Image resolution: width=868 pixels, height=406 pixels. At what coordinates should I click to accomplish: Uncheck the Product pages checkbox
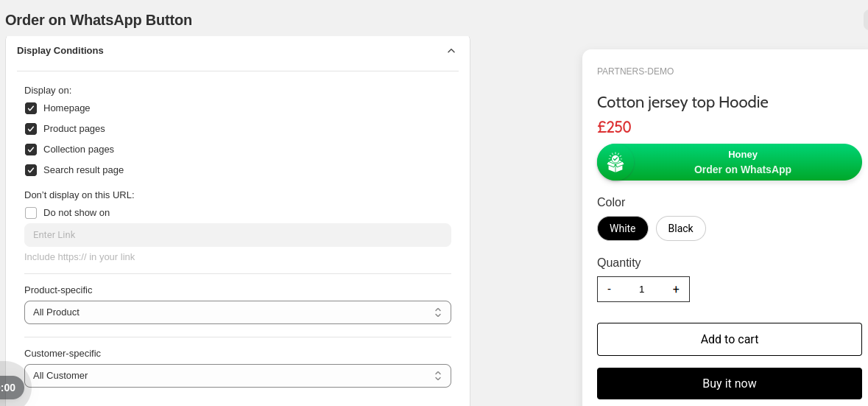click(x=31, y=129)
